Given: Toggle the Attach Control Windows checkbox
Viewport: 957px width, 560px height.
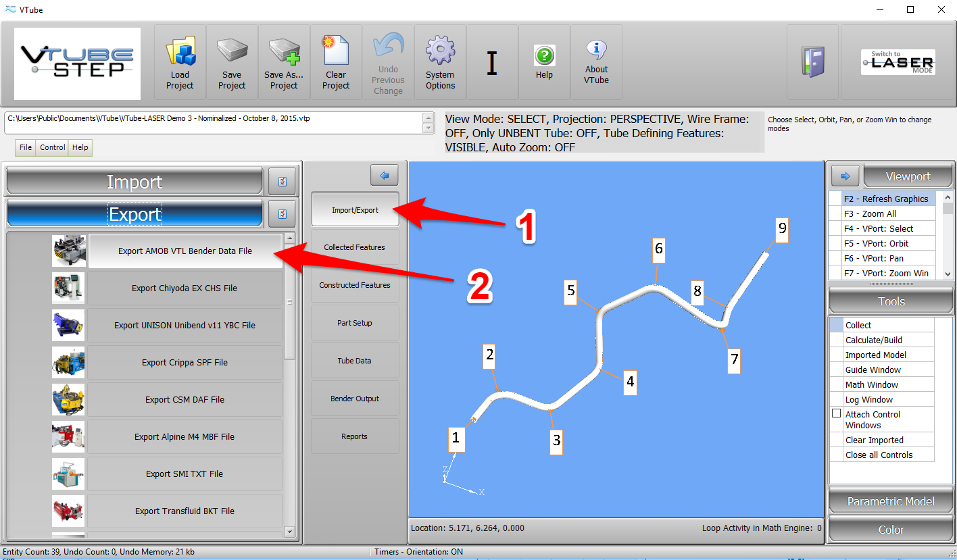Looking at the screenshot, I should [x=836, y=413].
